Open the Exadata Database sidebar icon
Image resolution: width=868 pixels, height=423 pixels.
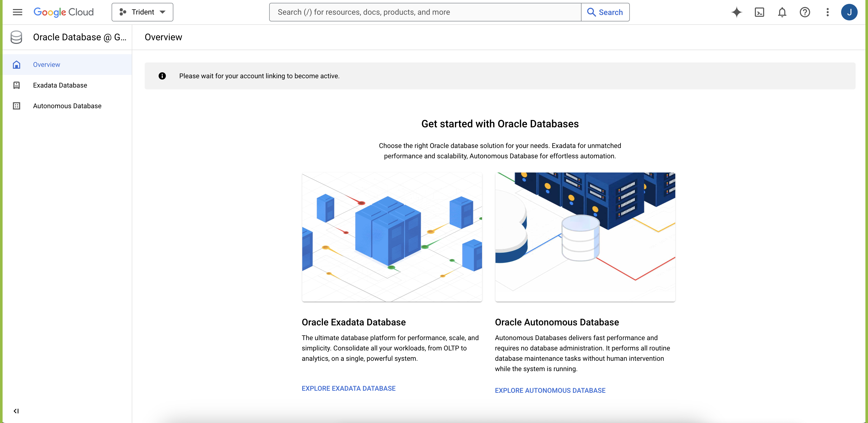[17, 85]
